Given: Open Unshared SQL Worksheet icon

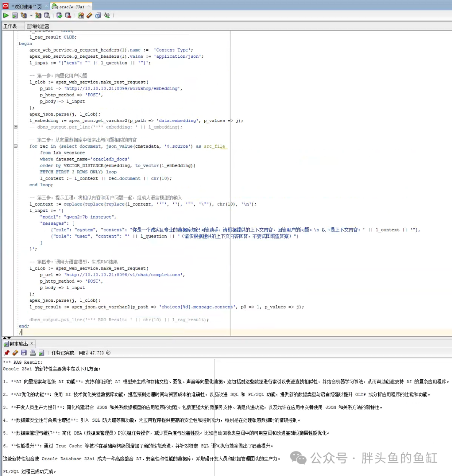Looking at the screenshot, I should (81, 15).
